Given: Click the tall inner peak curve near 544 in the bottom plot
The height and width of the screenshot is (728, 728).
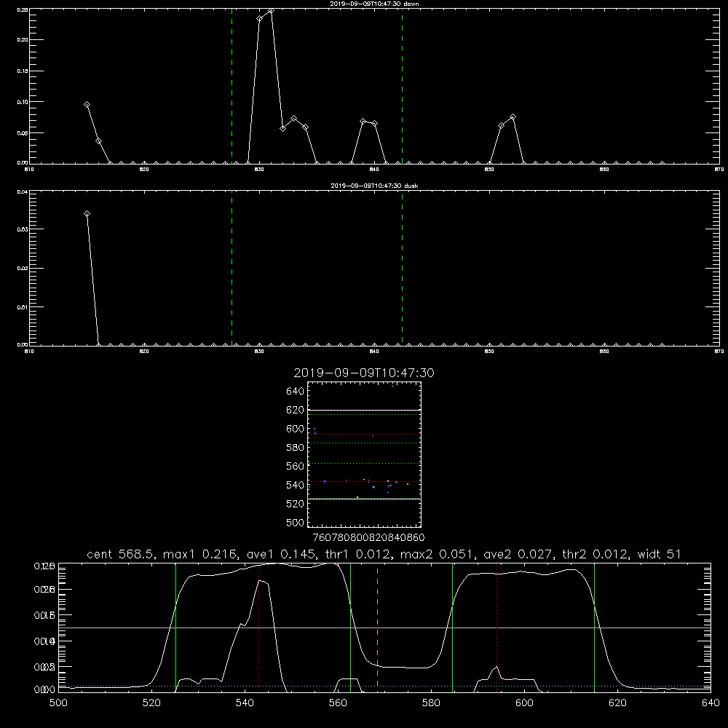Looking at the screenshot, I should coord(262,581).
